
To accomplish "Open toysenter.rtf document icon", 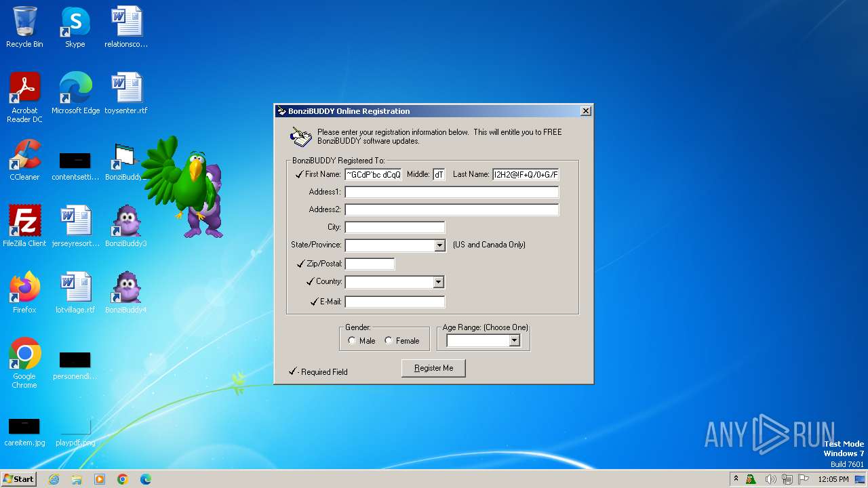I will point(126,93).
